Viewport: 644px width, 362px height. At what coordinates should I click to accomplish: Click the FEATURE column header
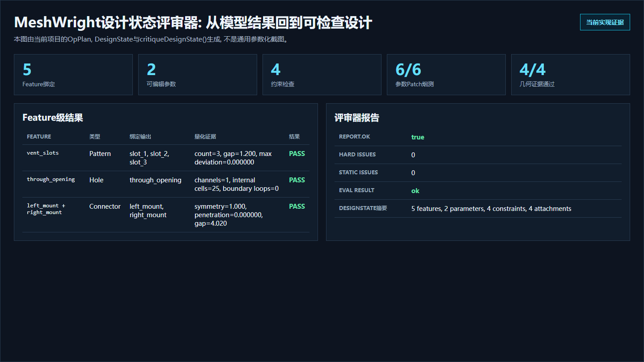coord(39,136)
